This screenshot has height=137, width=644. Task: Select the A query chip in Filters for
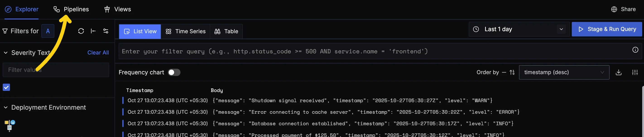point(48,31)
